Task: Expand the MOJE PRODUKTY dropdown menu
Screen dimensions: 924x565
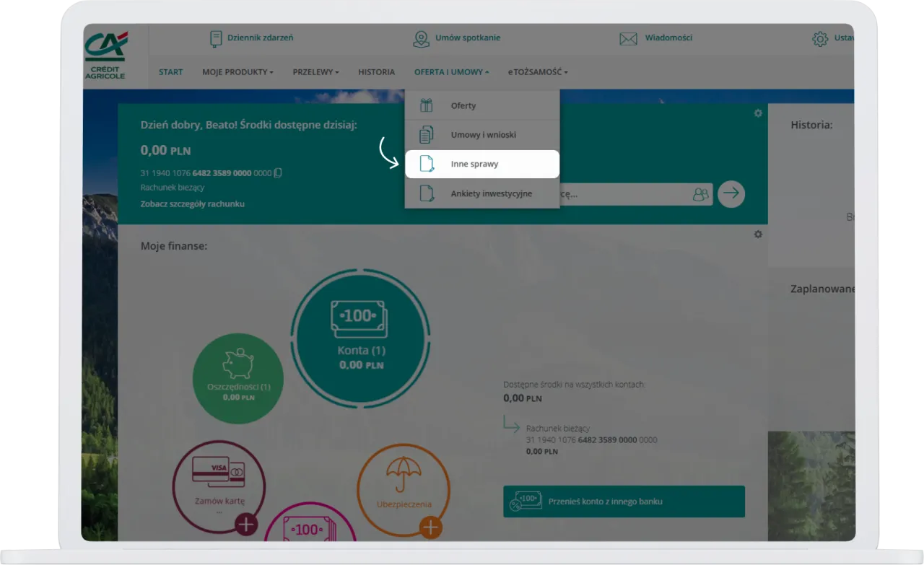Action: [x=237, y=72]
